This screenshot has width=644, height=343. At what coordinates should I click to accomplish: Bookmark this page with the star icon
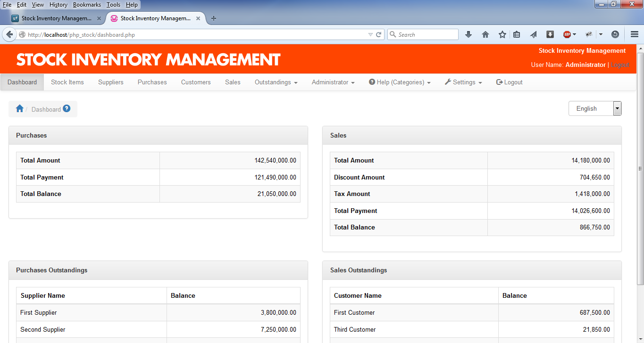(502, 34)
